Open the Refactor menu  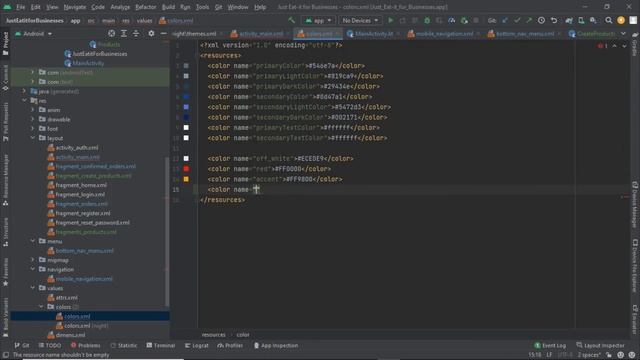point(146,7)
